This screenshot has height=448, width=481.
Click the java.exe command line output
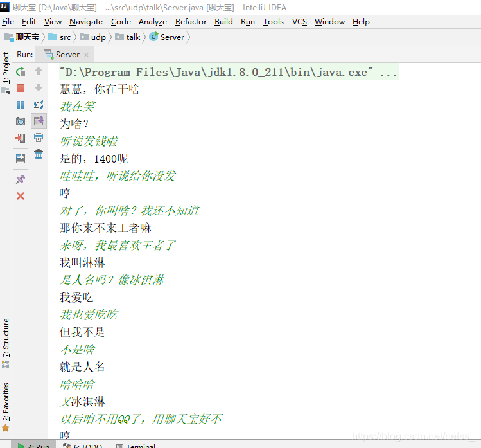point(229,72)
